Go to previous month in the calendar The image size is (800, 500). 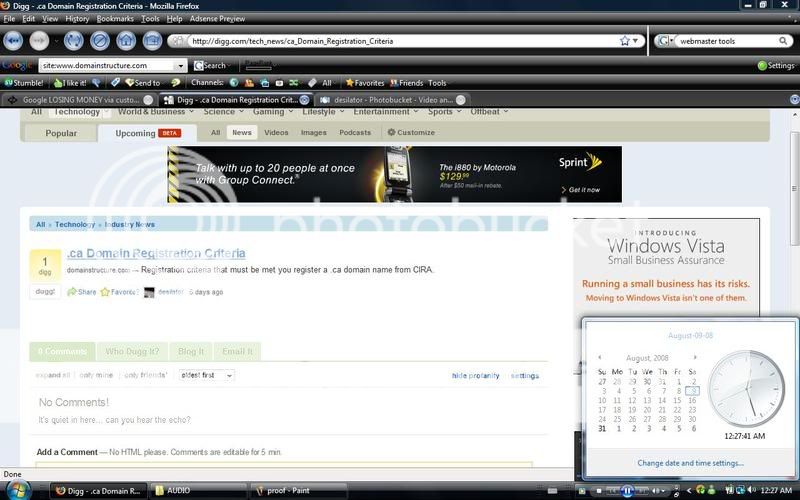(599, 357)
